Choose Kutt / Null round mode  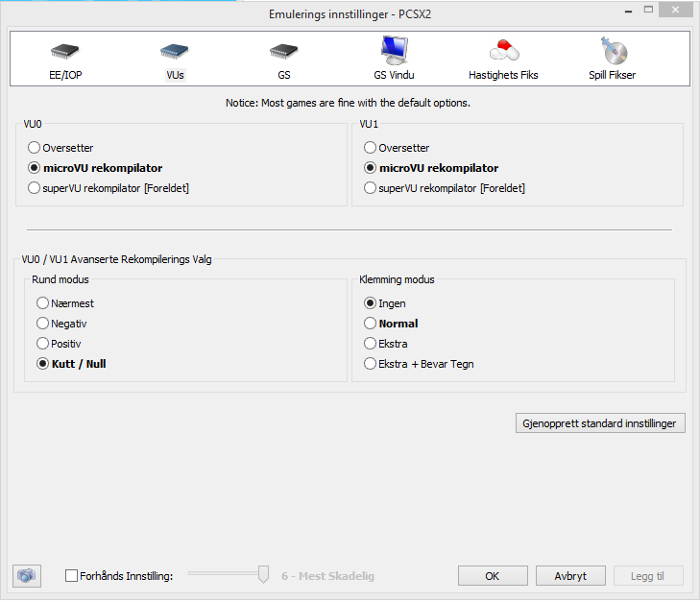click(x=71, y=364)
